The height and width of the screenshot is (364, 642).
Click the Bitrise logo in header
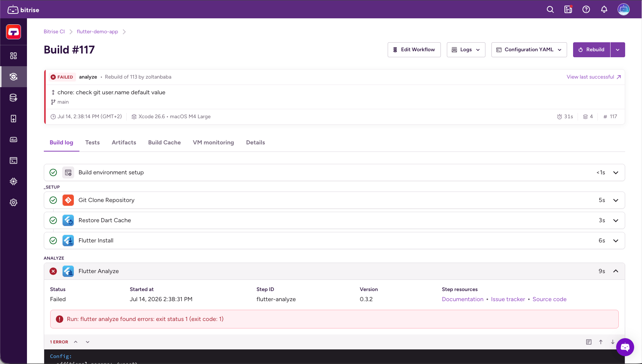coord(23,10)
